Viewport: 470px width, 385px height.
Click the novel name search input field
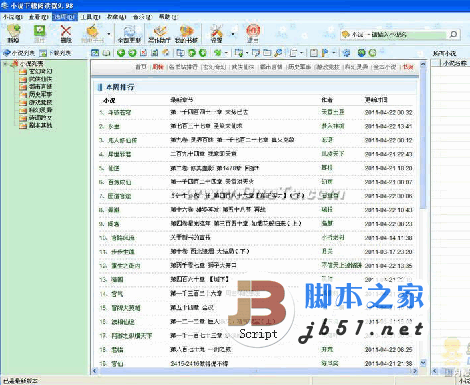[408, 34]
